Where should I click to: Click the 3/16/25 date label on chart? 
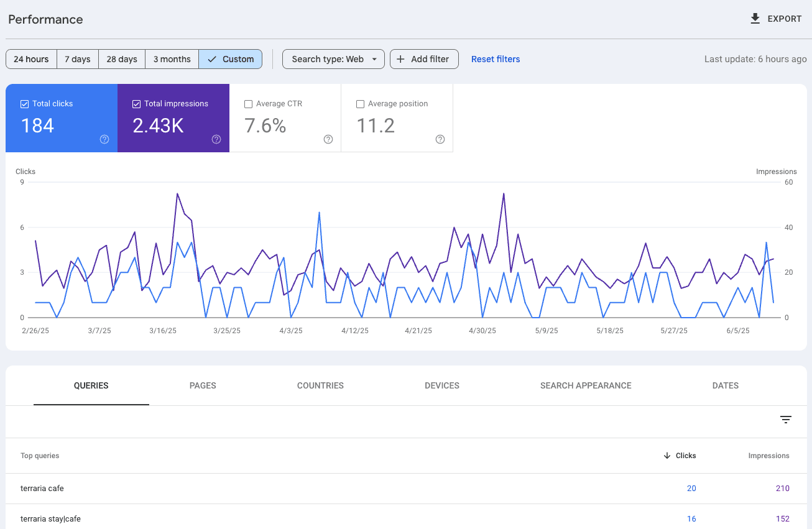pos(163,331)
